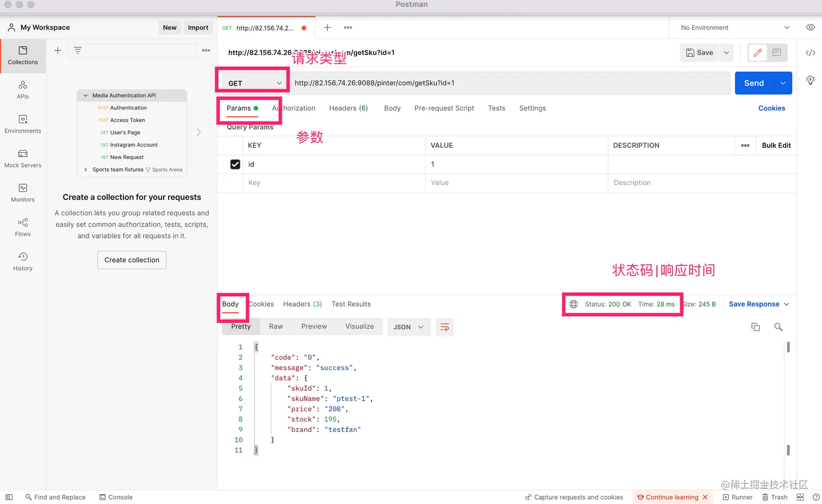Open a new request tab with plus
822x504 pixels.
point(327,28)
